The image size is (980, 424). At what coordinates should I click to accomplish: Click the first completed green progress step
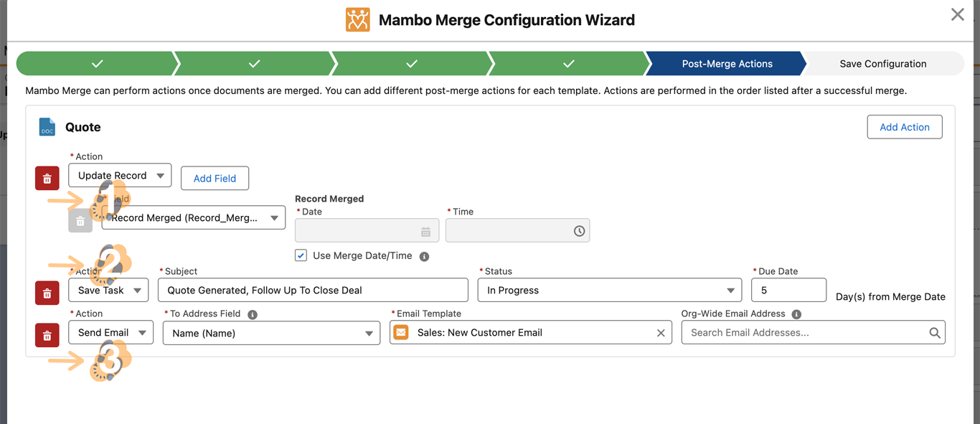click(97, 64)
